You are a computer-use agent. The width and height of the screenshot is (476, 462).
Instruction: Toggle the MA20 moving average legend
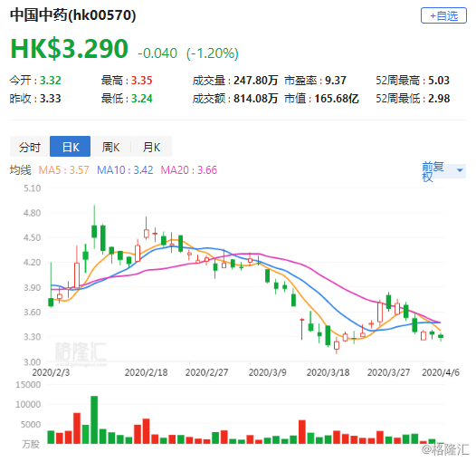pos(189,170)
